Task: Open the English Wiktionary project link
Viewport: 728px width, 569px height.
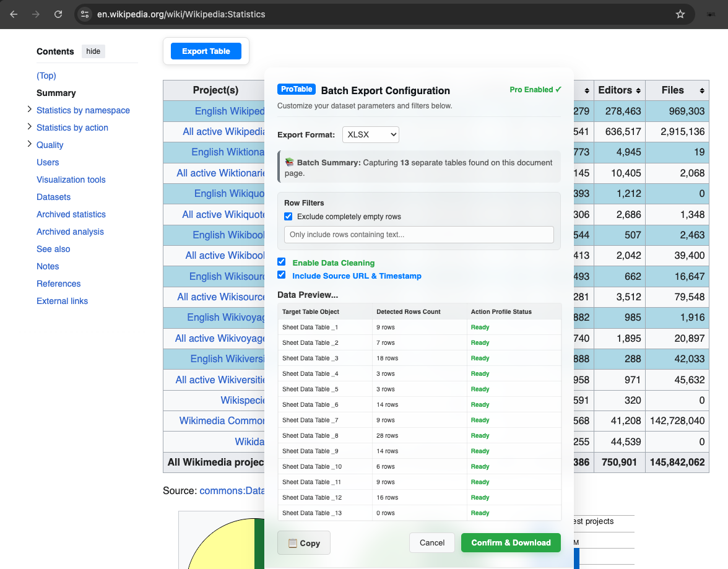Action: (228, 152)
